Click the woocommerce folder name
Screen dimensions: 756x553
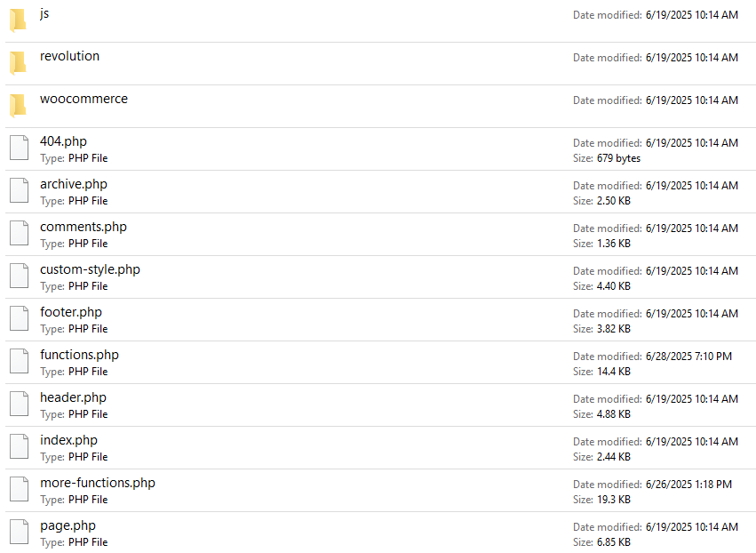coord(84,99)
